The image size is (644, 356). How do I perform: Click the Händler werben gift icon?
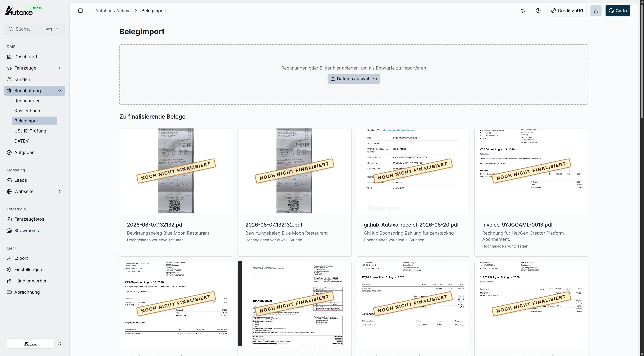(x=9, y=281)
